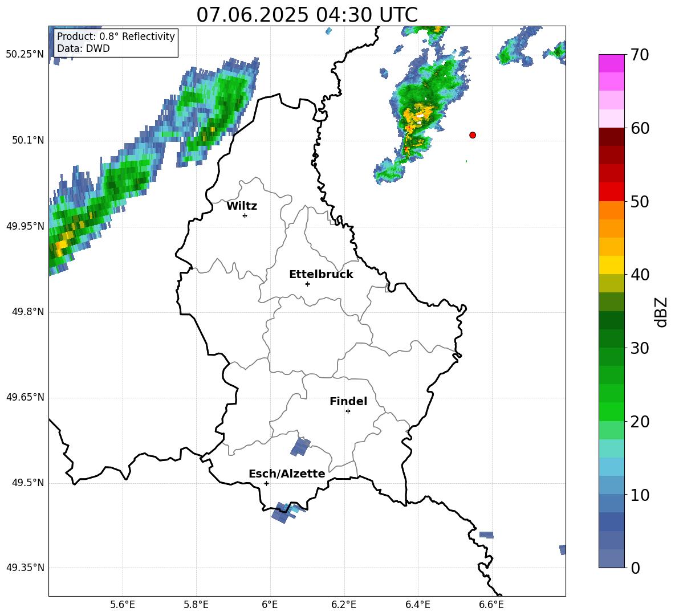Screen dimensions: 675x616
Task: Click the 30 tick on the colorbar
Action: coord(640,348)
